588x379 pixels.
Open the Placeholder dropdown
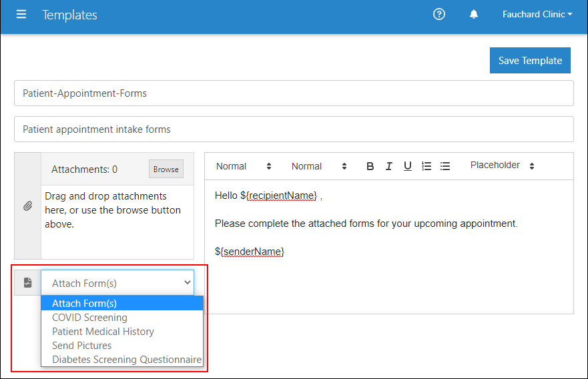(x=502, y=165)
